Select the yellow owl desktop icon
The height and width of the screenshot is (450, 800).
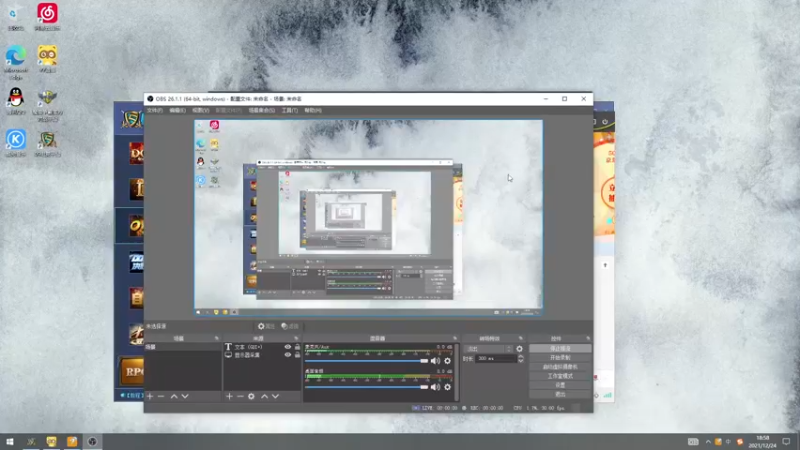[47, 59]
